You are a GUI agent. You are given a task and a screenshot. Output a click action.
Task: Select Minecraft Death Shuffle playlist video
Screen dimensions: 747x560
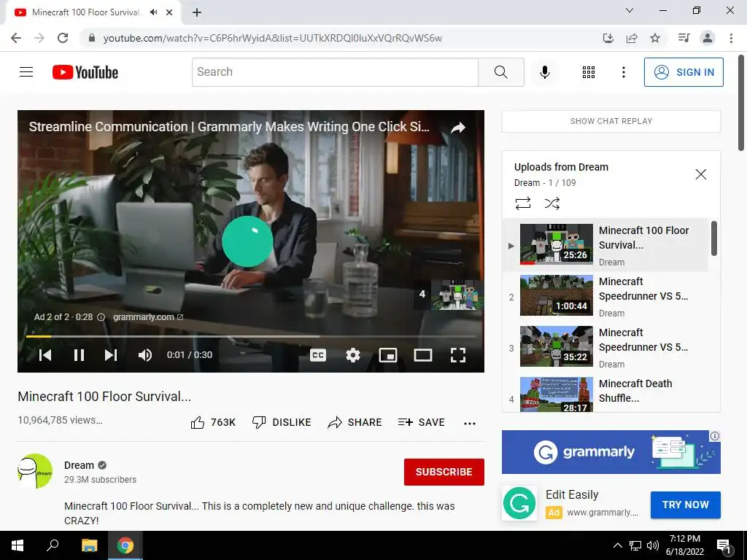coord(606,394)
